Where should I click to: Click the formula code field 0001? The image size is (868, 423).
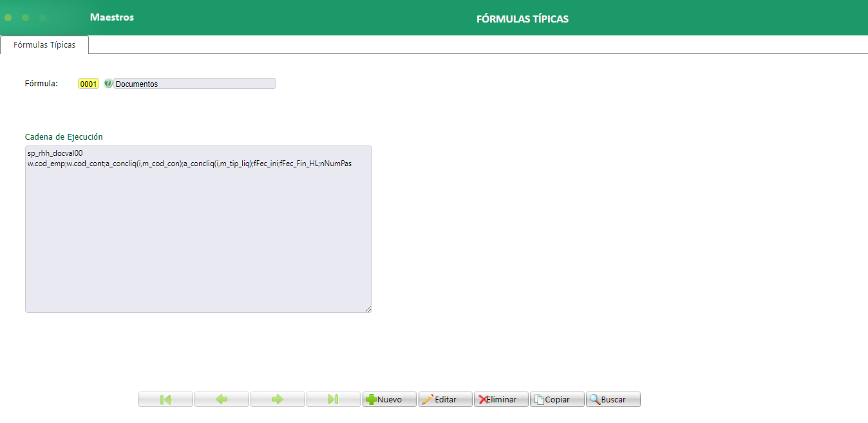pos(88,84)
